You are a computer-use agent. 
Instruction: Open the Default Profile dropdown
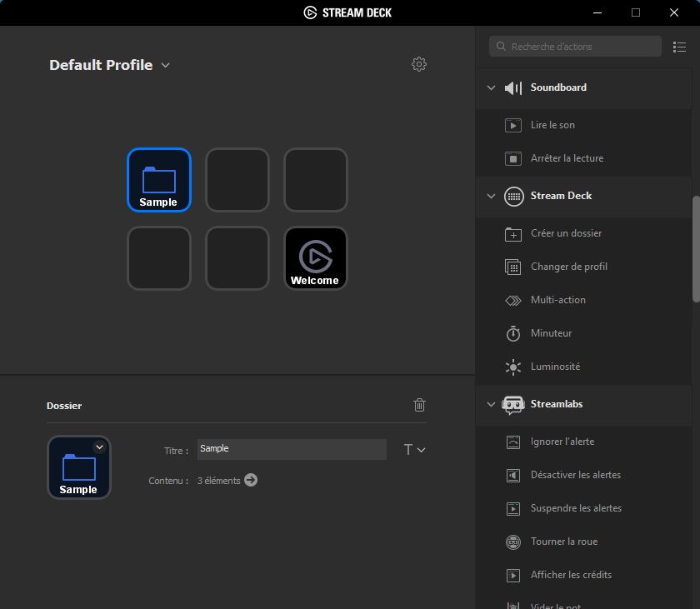[x=165, y=65]
